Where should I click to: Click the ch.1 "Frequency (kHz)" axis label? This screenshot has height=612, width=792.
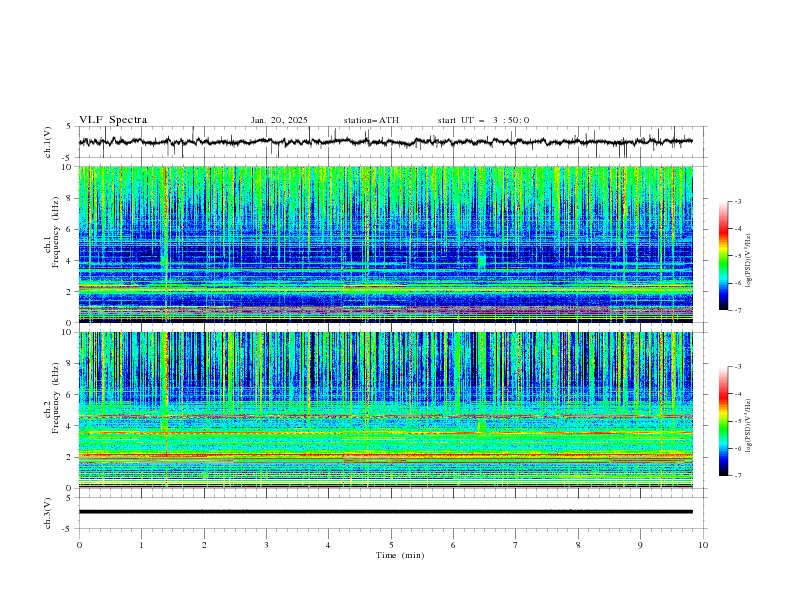(55, 232)
